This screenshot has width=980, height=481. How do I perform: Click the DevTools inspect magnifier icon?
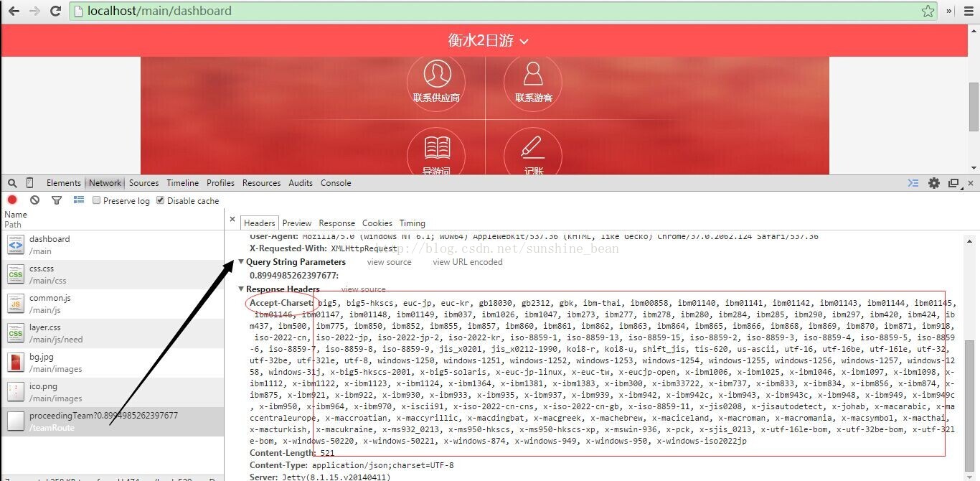(x=12, y=183)
